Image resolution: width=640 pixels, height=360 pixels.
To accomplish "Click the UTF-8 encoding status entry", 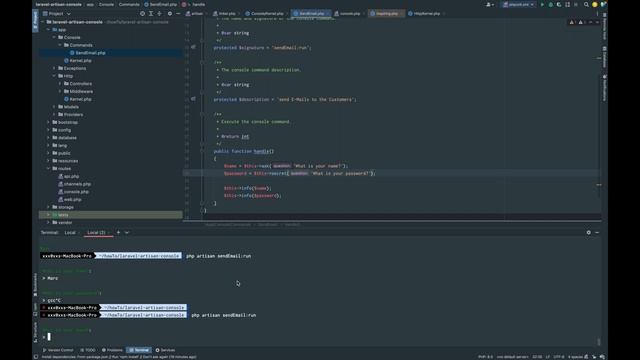I will pos(559,357).
